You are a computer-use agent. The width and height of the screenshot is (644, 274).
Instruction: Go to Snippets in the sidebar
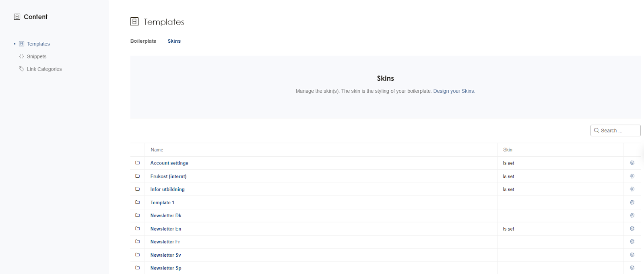37,56
